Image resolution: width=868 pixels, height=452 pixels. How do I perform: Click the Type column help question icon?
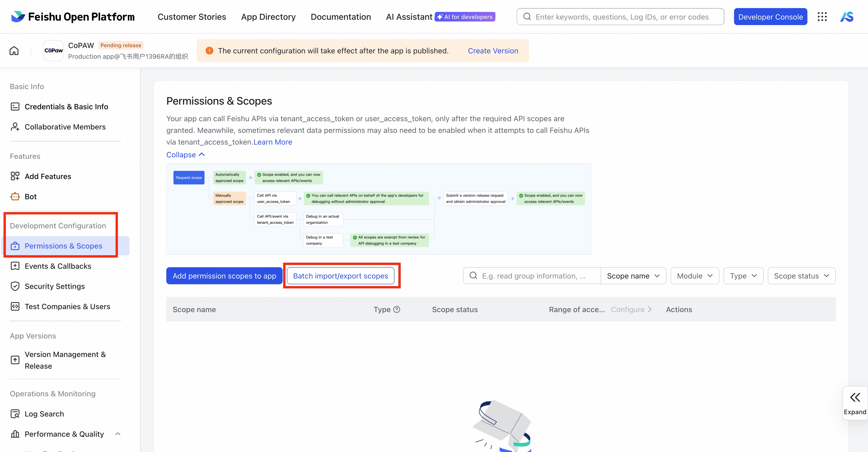pyautogui.click(x=397, y=309)
